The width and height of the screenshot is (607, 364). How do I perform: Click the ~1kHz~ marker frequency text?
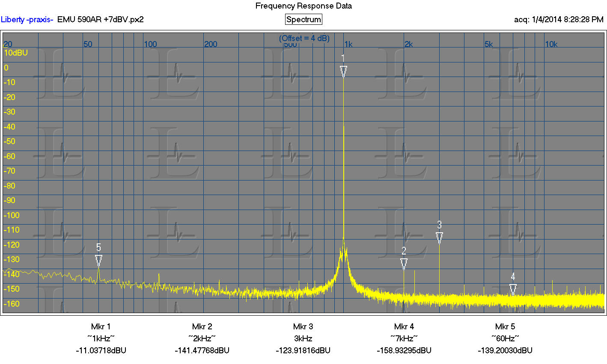coord(101,339)
